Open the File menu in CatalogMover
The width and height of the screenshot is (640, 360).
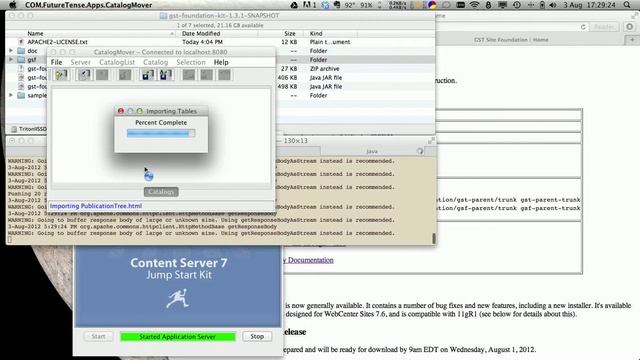tap(56, 62)
